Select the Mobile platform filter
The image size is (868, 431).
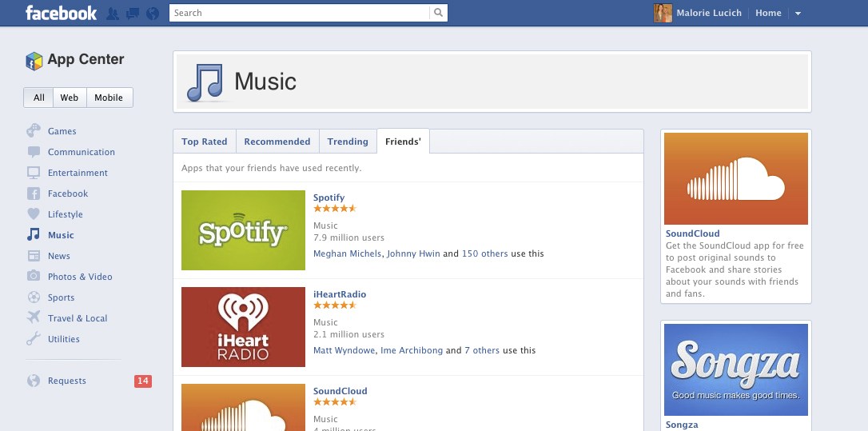(x=109, y=98)
